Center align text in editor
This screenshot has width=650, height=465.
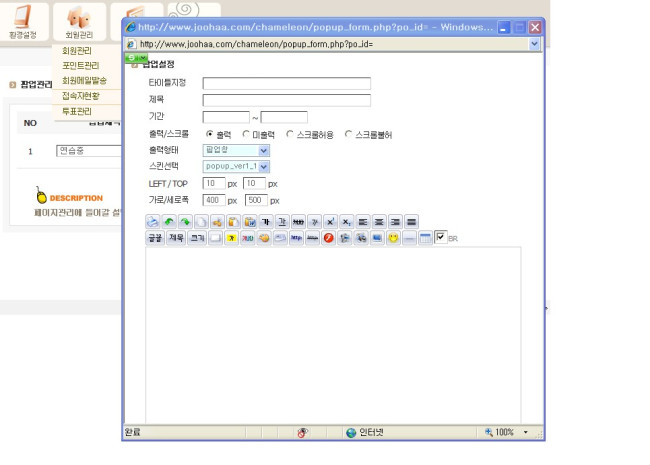pos(379,222)
